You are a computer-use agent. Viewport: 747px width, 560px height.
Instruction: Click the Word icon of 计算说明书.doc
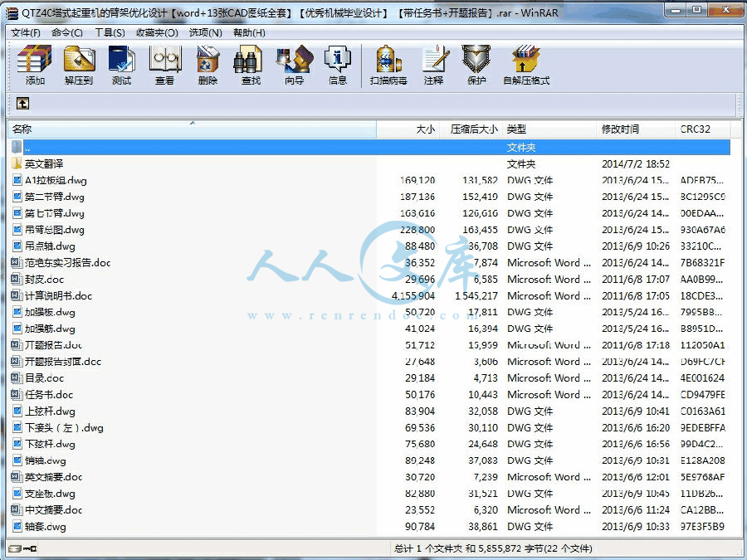coord(17,295)
